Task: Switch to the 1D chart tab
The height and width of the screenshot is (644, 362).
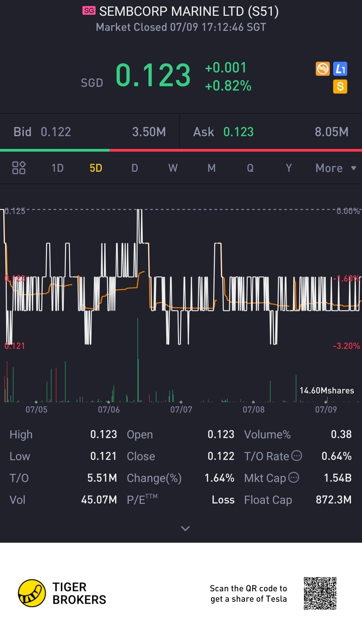Action: (57, 168)
